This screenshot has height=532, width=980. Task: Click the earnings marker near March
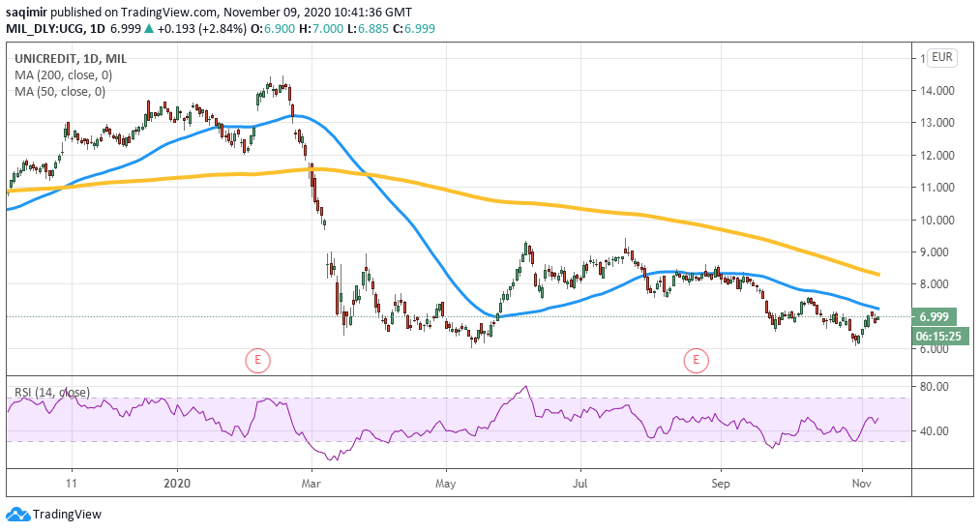click(257, 360)
